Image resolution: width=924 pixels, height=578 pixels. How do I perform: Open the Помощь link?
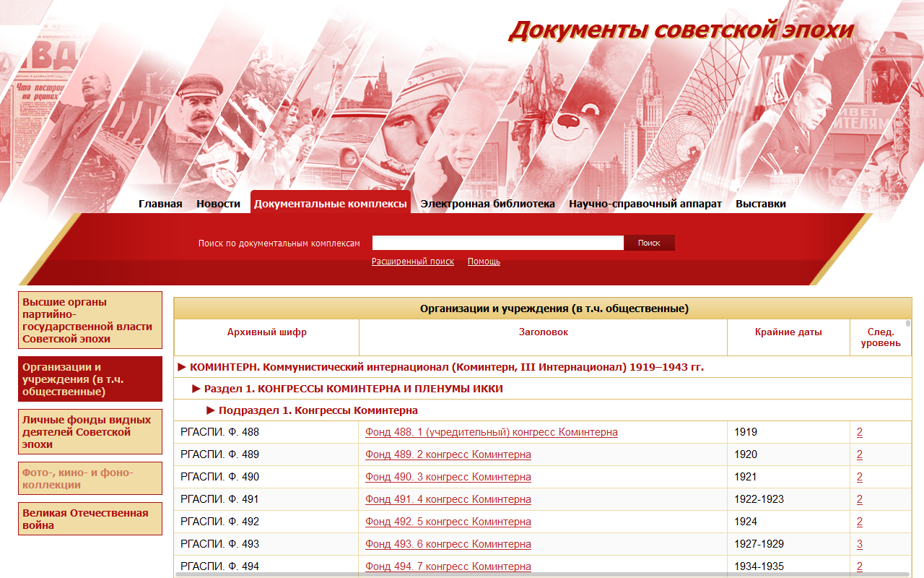pyautogui.click(x=484, y=262)
